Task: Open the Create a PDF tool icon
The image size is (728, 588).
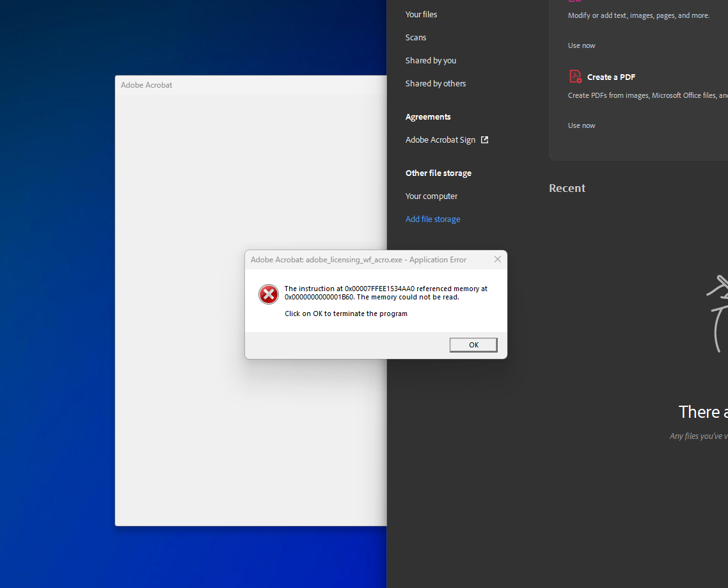Action: (x=574, y=76)
